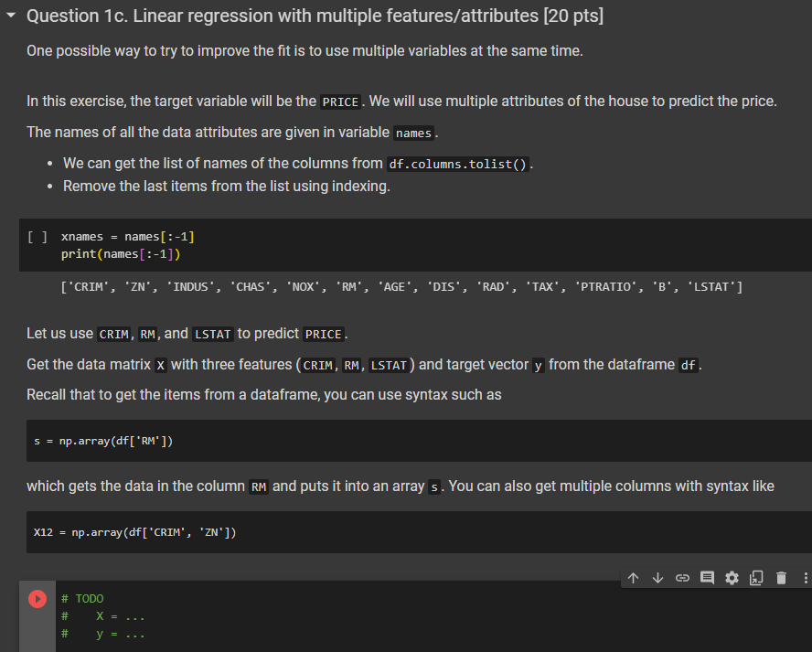The height and width of the screenshot is (652, 812).
Task: Run the TODO code cell
Action: (x=37, y=599)
